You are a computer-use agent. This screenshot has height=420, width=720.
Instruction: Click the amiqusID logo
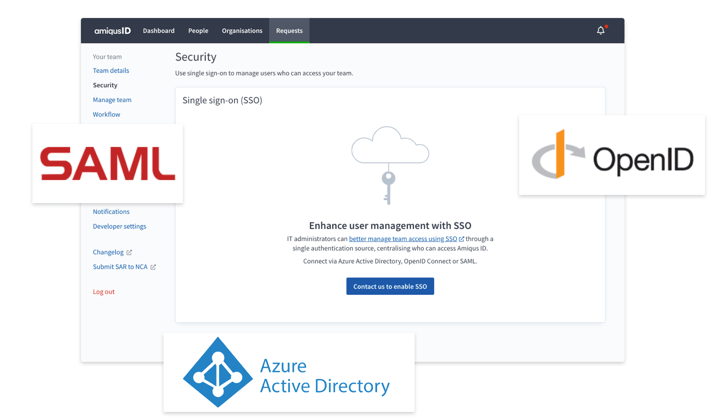(x=112, y=31)
